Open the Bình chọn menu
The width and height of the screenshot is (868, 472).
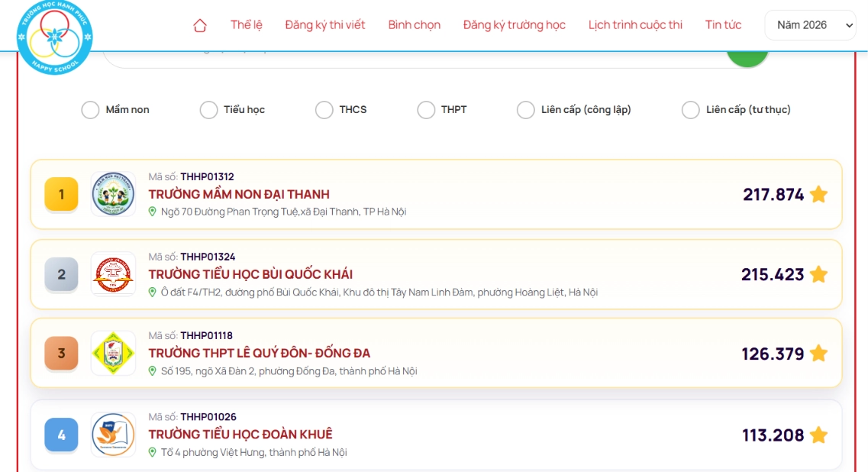(414, 25)
